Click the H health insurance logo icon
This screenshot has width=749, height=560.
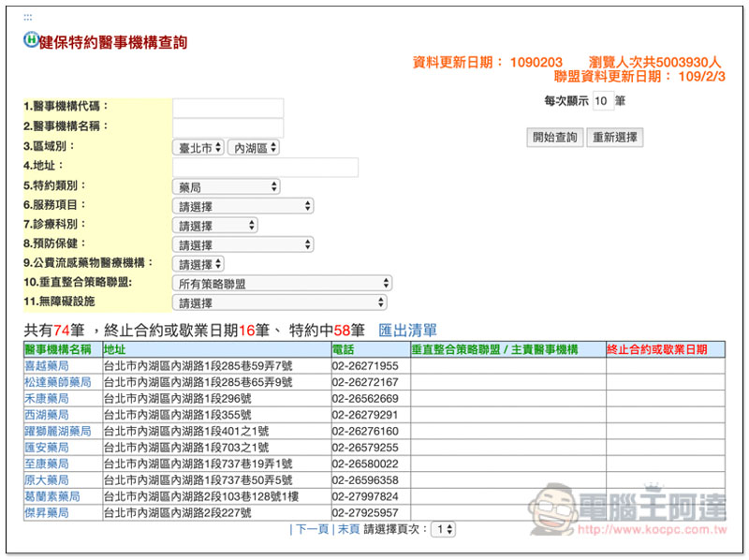[x=29, y=39]
